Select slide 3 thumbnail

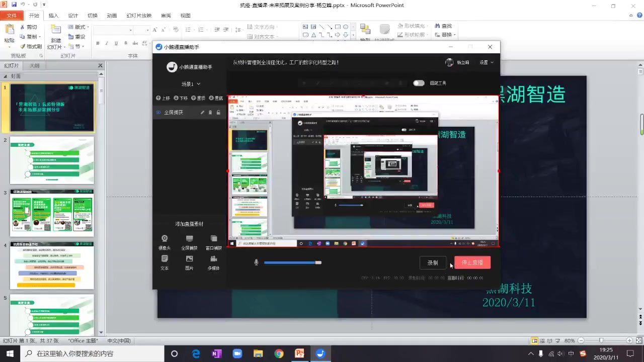(52, 213)
